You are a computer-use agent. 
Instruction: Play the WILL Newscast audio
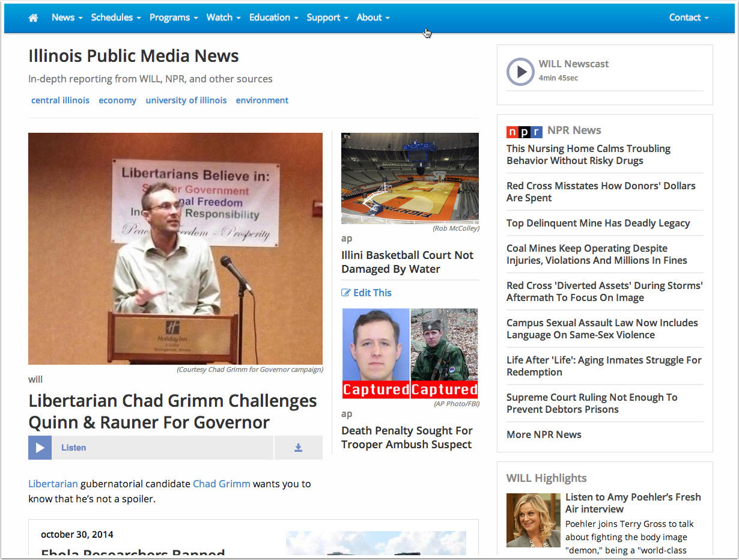pyautogui.click(x=520, y=72)
